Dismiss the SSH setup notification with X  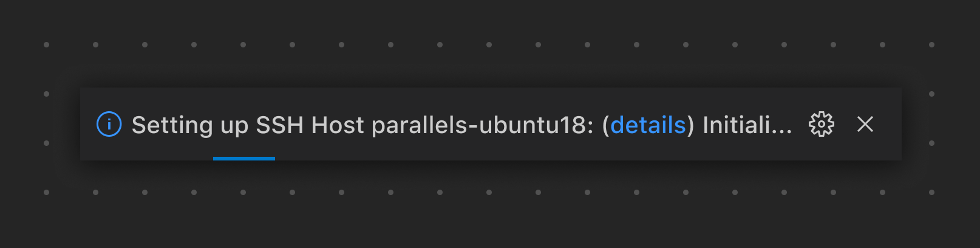pos(865,125)
